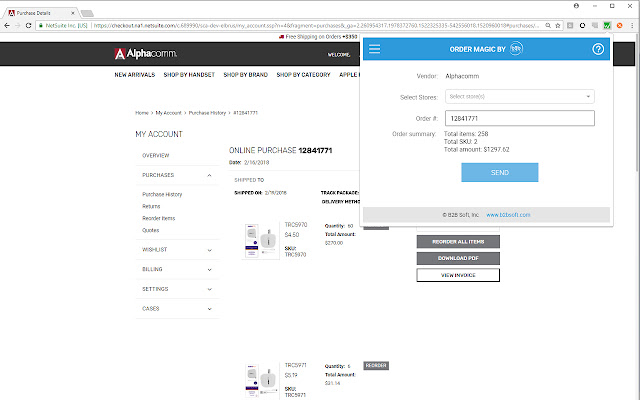
Task: Click the Order # input field
Action: coord(520,118)
